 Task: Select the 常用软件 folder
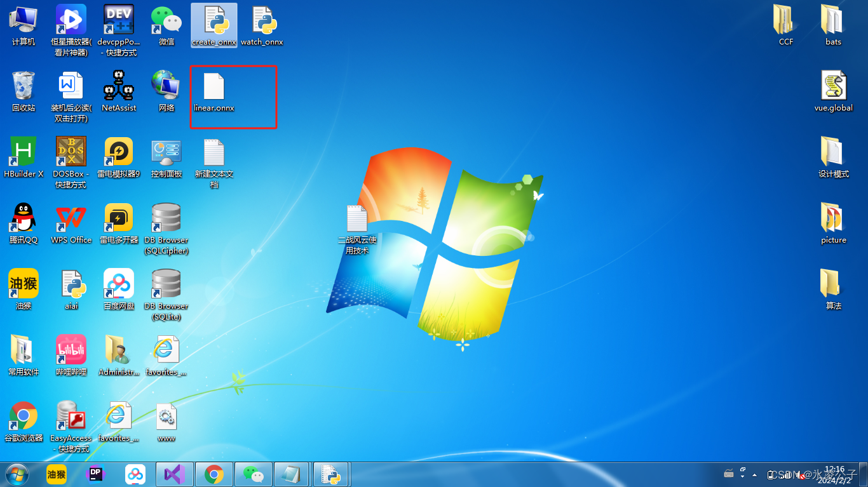click(24, 356)
